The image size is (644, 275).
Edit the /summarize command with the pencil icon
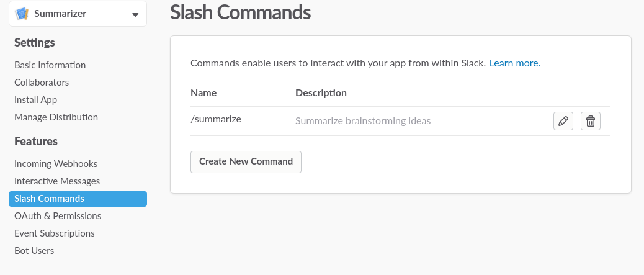pos(563,121)
